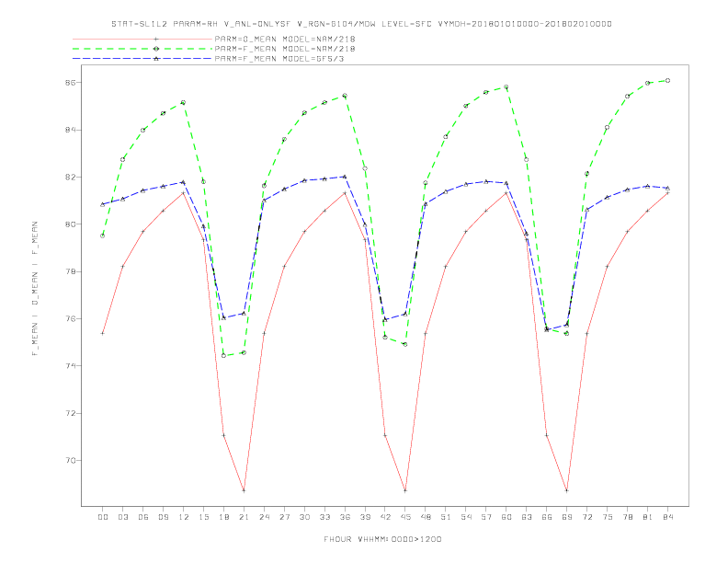728x563 pixels.
Task: Click red observed mean point at hour 00
Action: click(x=103, y=334)
